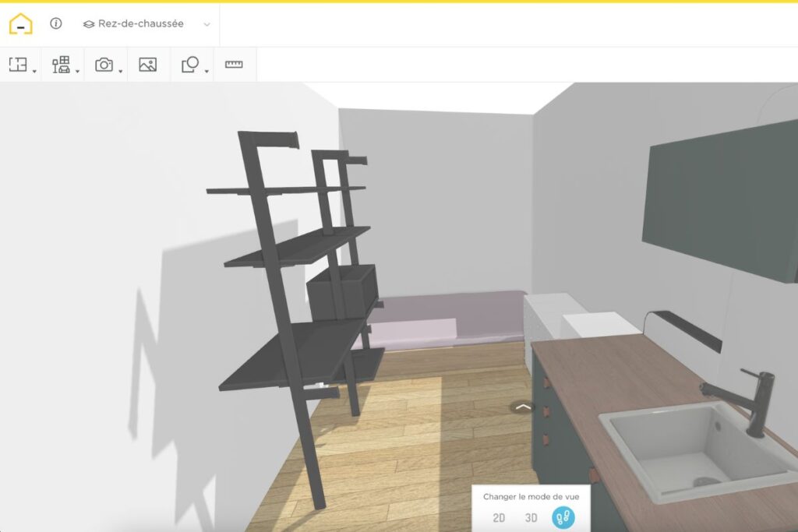Open the surfaces tool dropdown arrow
This screenshot has height=532, width=798.
(205, 72)
